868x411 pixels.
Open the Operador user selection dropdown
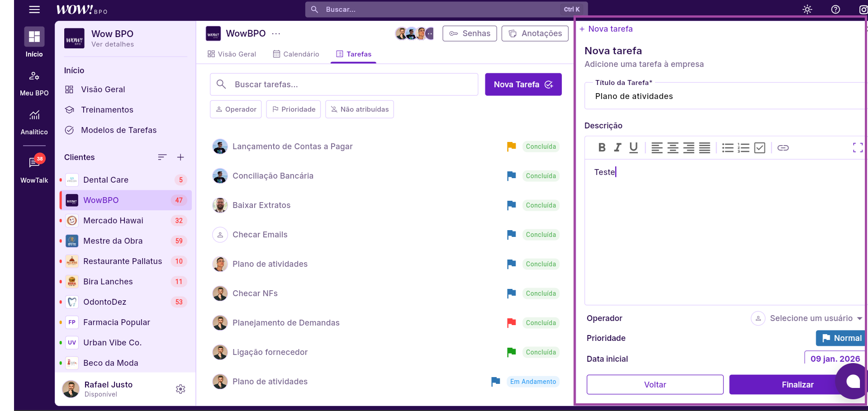point(807,318)
